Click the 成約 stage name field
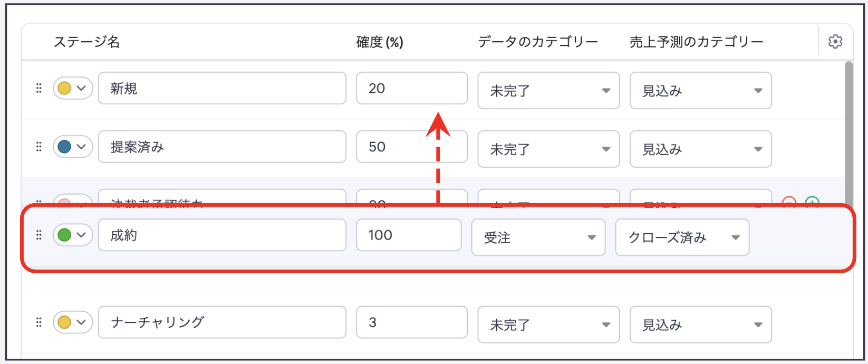This screenshot has width=868, height=364. 221,235
